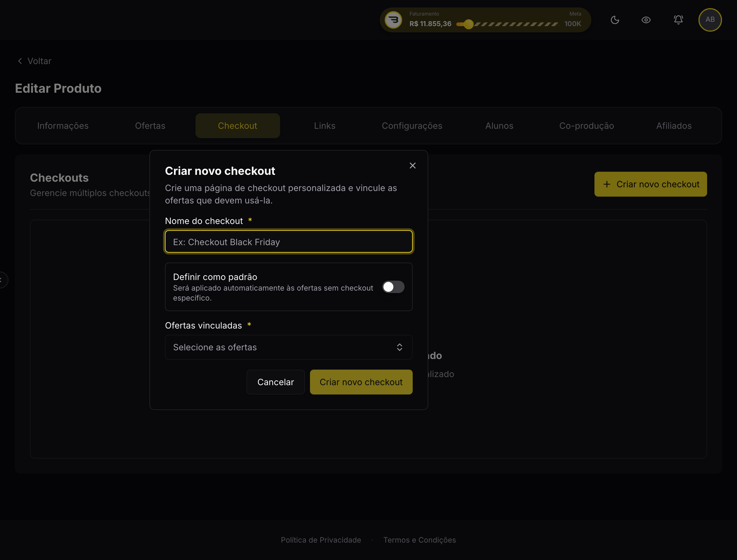
Task: Select the Checkout tab
Action: tap(237, 126)
